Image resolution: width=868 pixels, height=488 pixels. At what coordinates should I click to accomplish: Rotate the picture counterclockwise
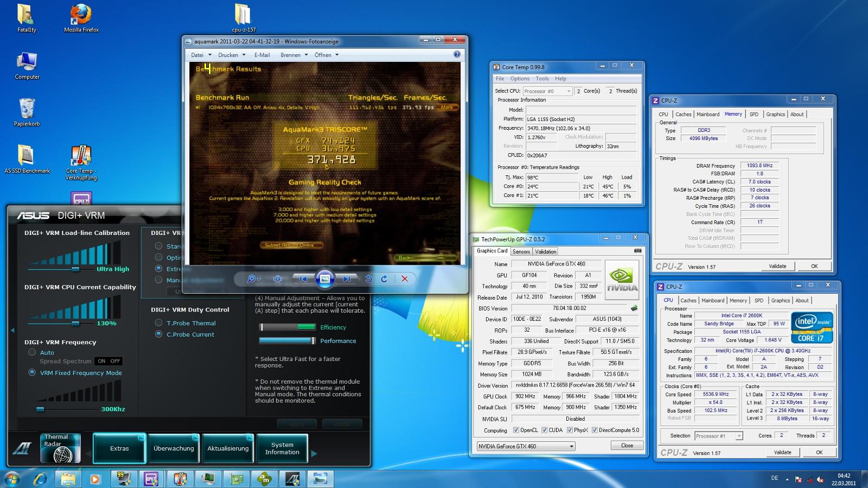(369, 279)
